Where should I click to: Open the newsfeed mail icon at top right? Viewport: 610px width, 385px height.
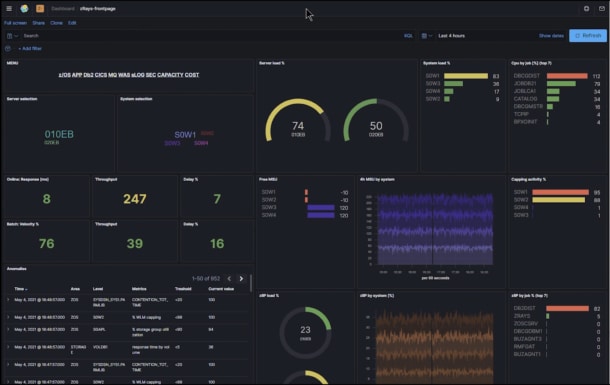pos(601,9)
